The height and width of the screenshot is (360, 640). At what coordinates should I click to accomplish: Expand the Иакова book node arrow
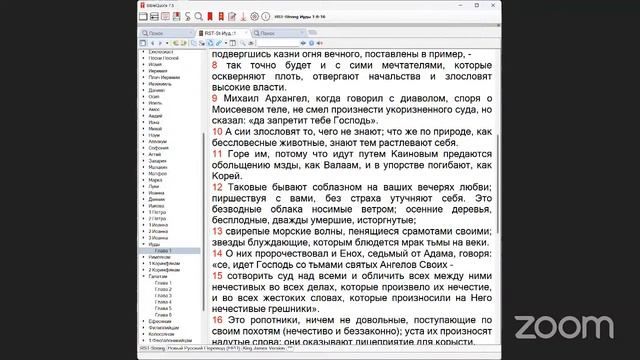coord(143,206)
